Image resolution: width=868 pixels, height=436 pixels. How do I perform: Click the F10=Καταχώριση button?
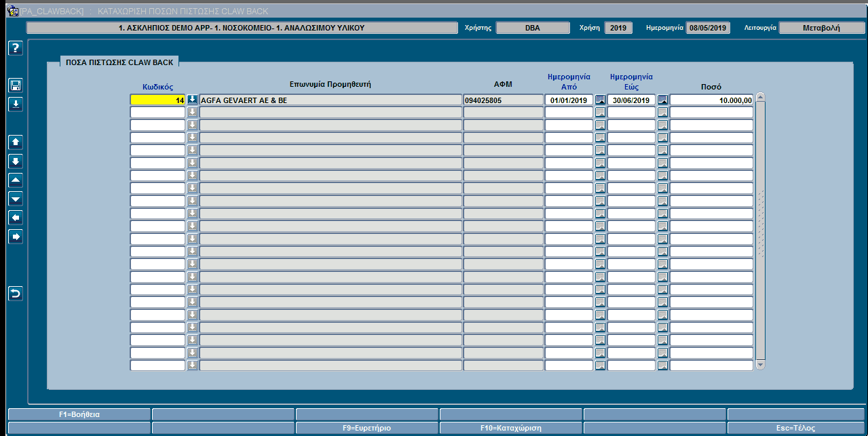coord(511,428)
